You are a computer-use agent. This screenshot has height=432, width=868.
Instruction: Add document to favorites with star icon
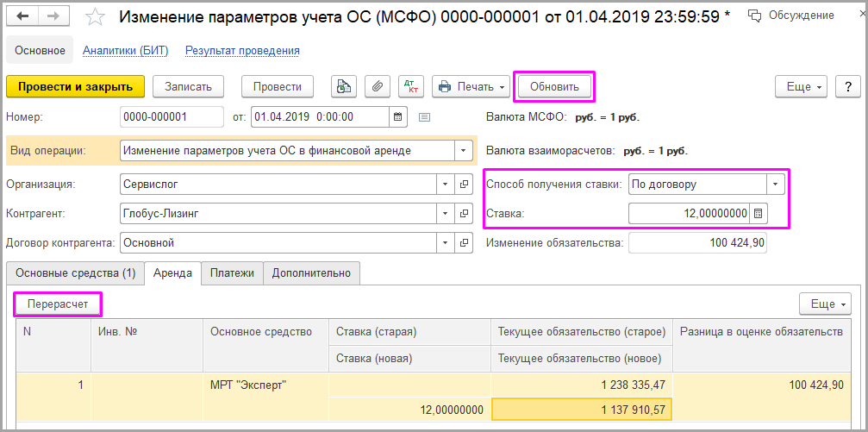97,17
